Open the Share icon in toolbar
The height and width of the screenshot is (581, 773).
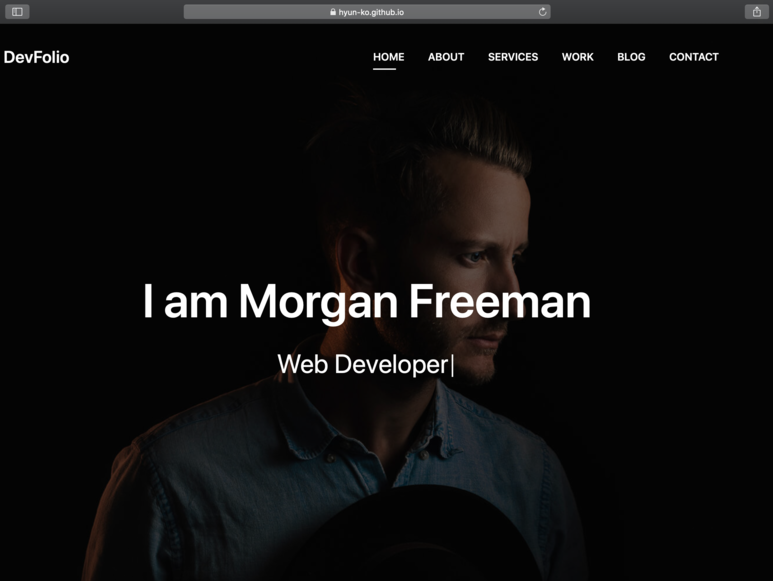[757, 12]
